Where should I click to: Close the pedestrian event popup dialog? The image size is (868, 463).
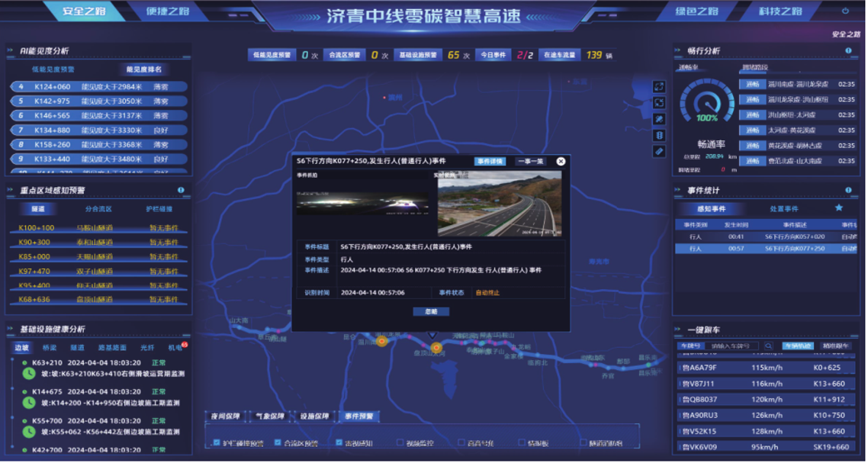pyautogui.click(x=561, y=162)
